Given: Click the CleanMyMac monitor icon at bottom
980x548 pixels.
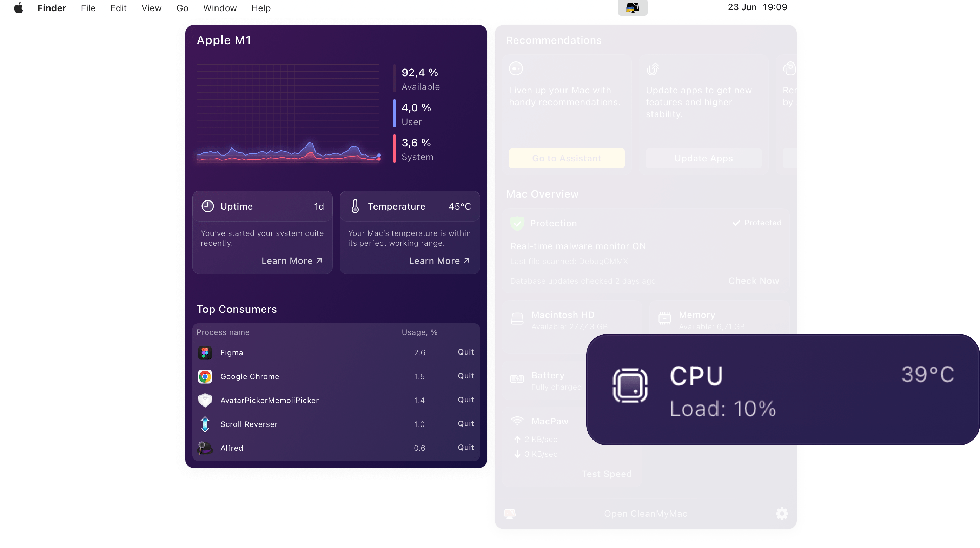Looking at the screenshot, I should (510, 514).
